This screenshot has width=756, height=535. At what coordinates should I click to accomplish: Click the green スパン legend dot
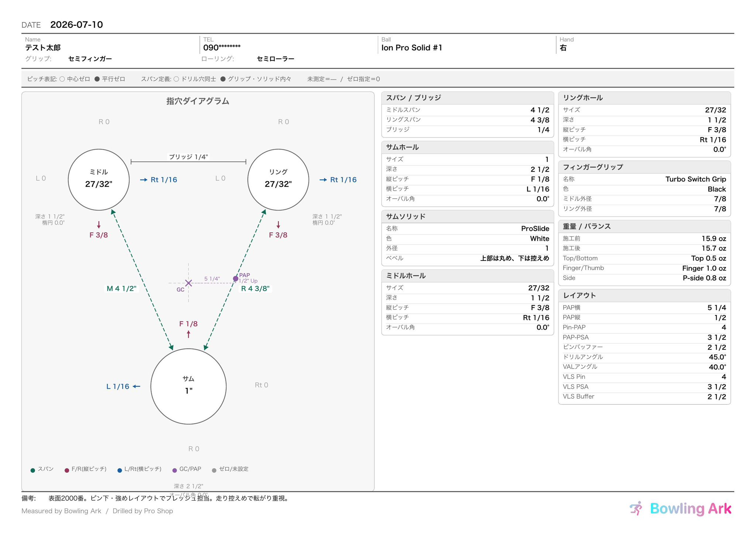[x=33, y=470]
